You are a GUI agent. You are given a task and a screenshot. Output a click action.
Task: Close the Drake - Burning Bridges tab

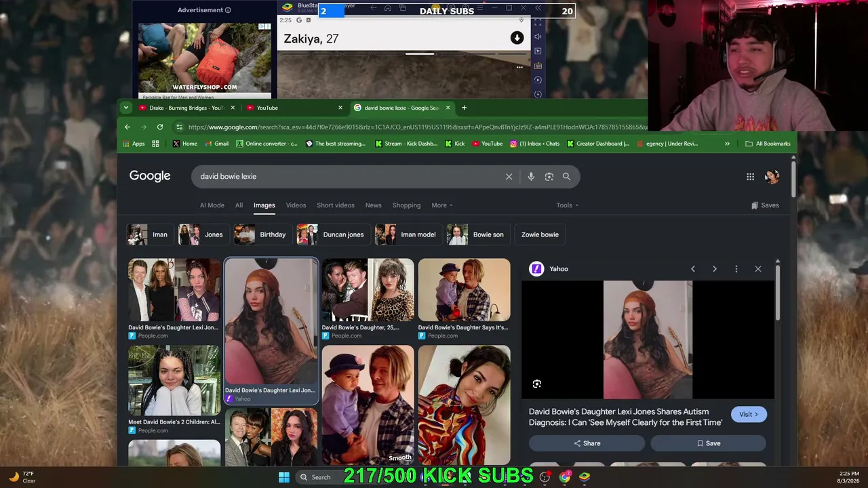coord(233,108)
